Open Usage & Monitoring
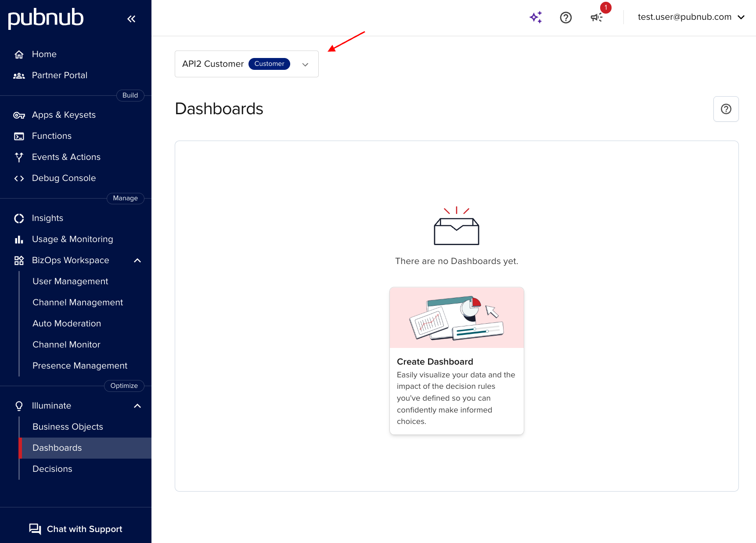The height and width of the screenshot is (543, 756). pos(72,239)
